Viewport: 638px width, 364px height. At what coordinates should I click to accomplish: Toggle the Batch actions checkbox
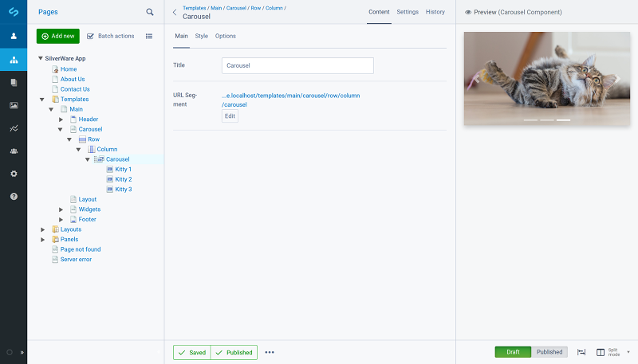click(x=91, y=36)
